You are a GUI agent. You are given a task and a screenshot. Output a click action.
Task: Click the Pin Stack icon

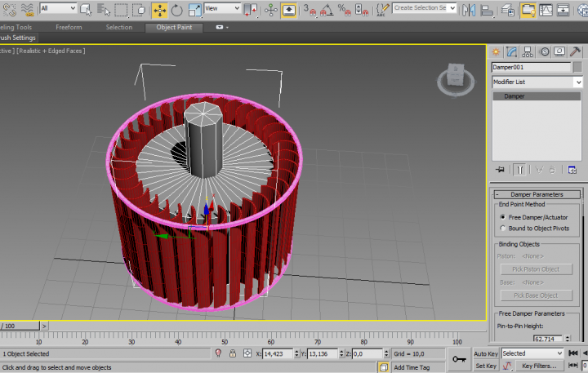tap(500, 170)
